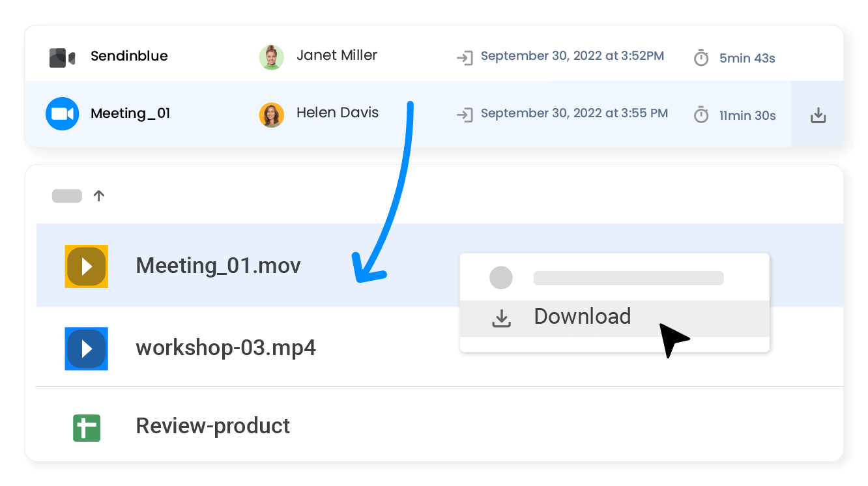
Task: Open the workshop-03.mp4 file entry
Action: click(x=225, y=349)
